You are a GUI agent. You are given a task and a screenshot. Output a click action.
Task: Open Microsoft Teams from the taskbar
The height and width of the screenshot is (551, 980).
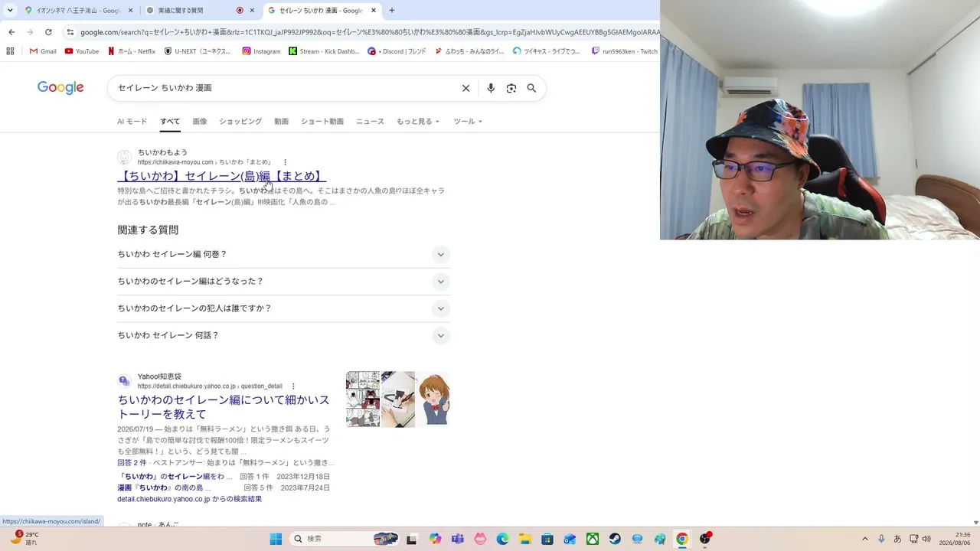[x=457, y=539]
